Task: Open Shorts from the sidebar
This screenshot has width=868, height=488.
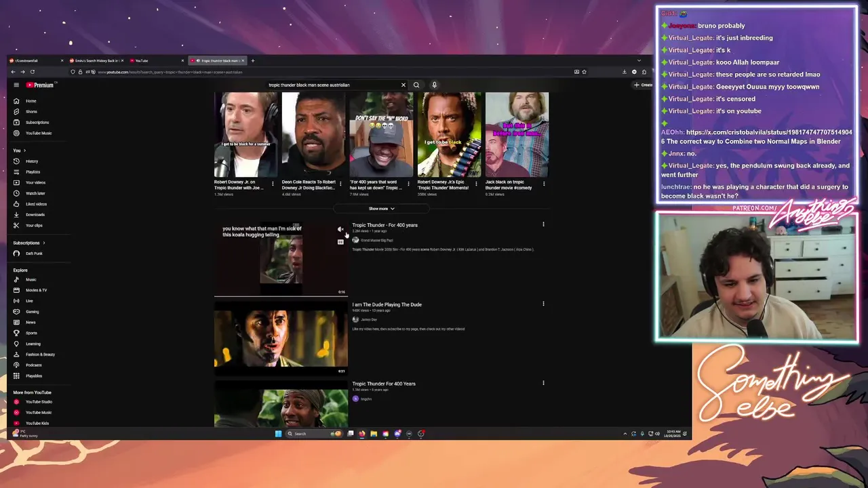Action: point(31,112)
